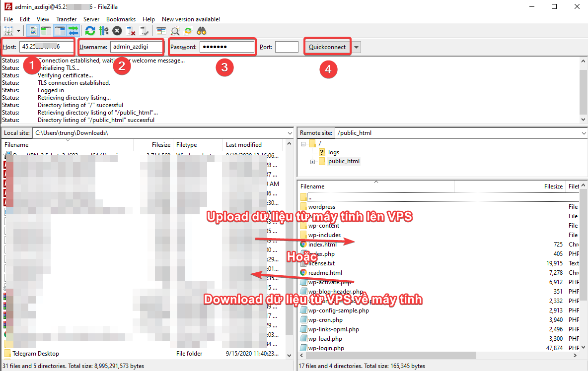Open the Quickconnect history dropdown

tap(357, 47)
